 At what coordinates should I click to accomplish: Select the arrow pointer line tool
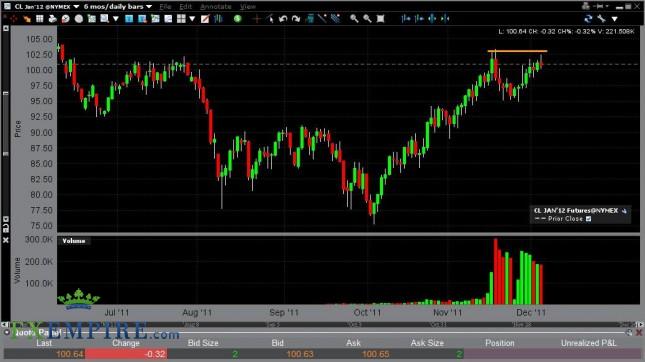270,19
